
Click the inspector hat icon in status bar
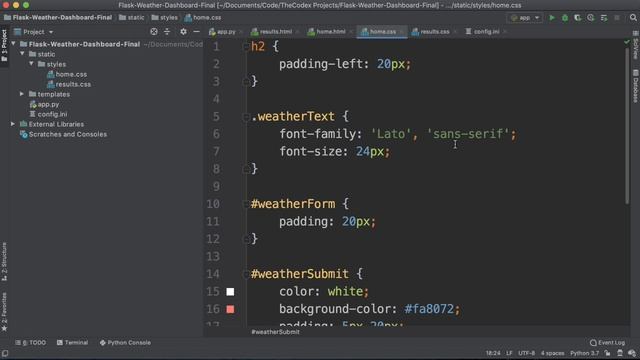(x=620, y=353)
